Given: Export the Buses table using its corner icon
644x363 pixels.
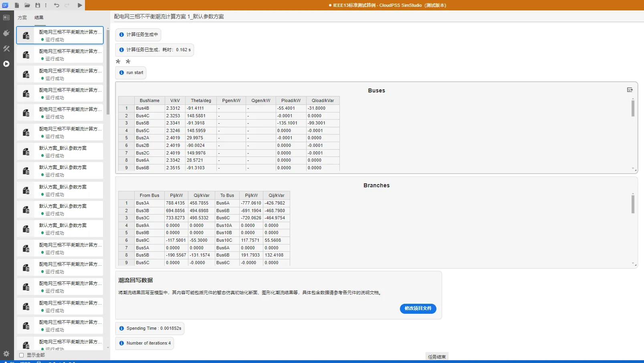Looking at the screenshot, I should (630, 90).
